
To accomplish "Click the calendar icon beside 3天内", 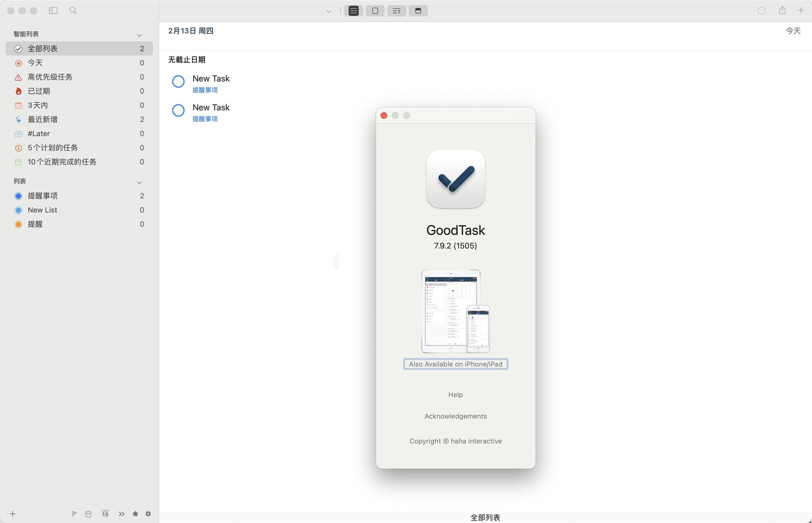I will click(18, 106).
